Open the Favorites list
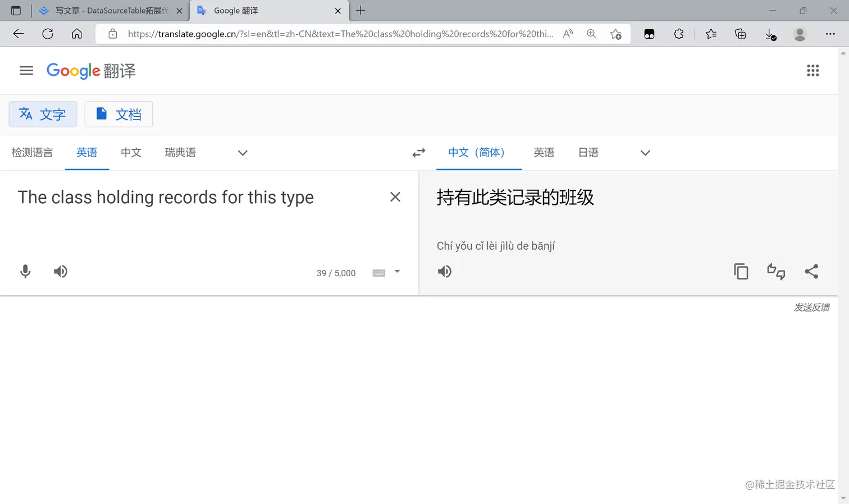This screenshot has width=849, height=504. [x=711, y=34]
